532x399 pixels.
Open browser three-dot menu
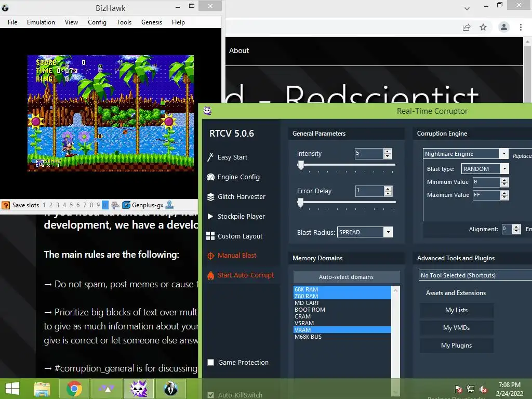coord(521,27)
